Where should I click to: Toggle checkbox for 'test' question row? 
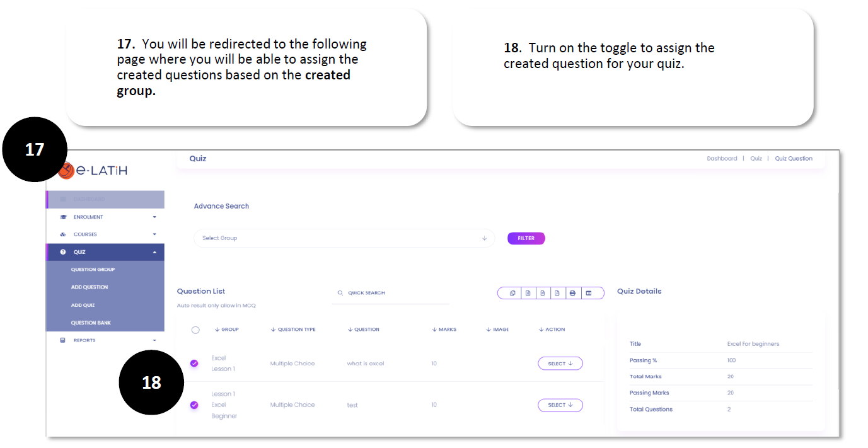(194, 405)
